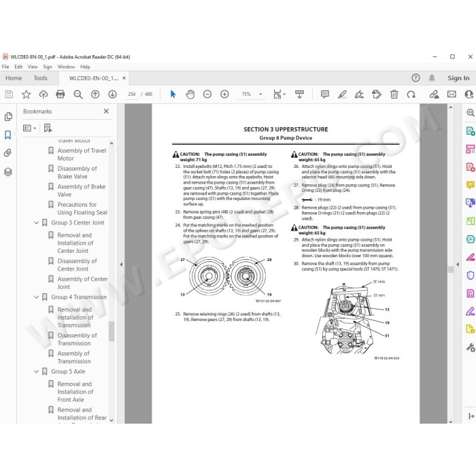Enable scrolling read mode icon
The image size is (476, 476).
pyautogui.click(x=299, y=95)
